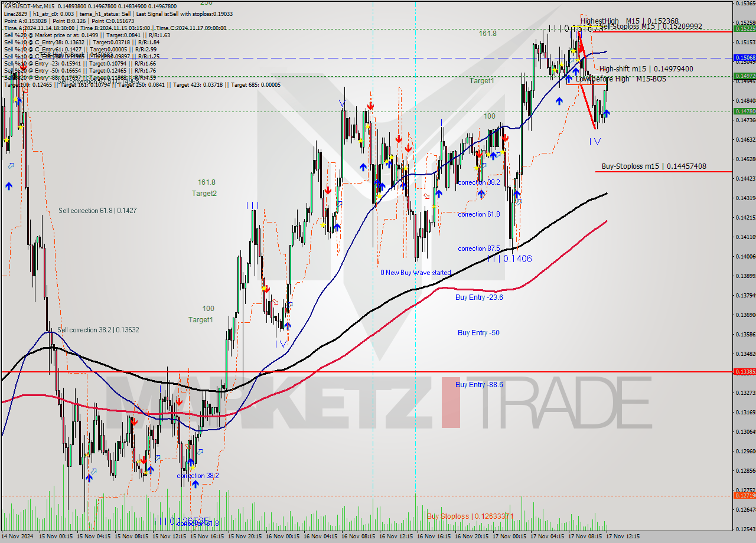Select the 'correction 87.5' label
Viewport: 756px width, 543px height.
(479, 248)
